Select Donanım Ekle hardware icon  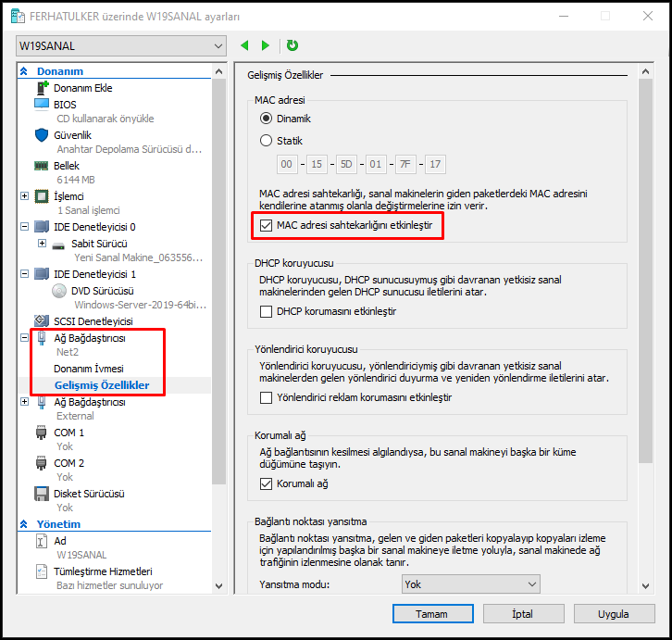point(43,88)
